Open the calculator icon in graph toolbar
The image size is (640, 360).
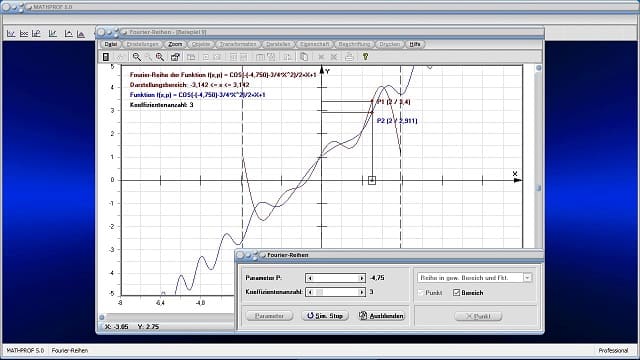[106, 57]
